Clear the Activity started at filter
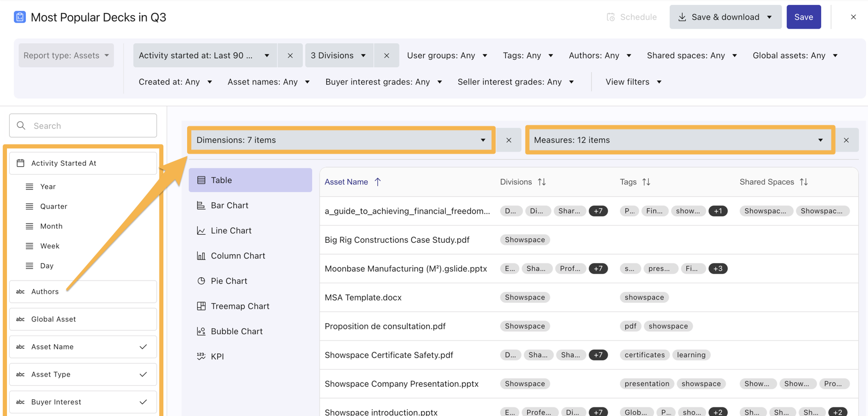 click(x=290, y=56)
